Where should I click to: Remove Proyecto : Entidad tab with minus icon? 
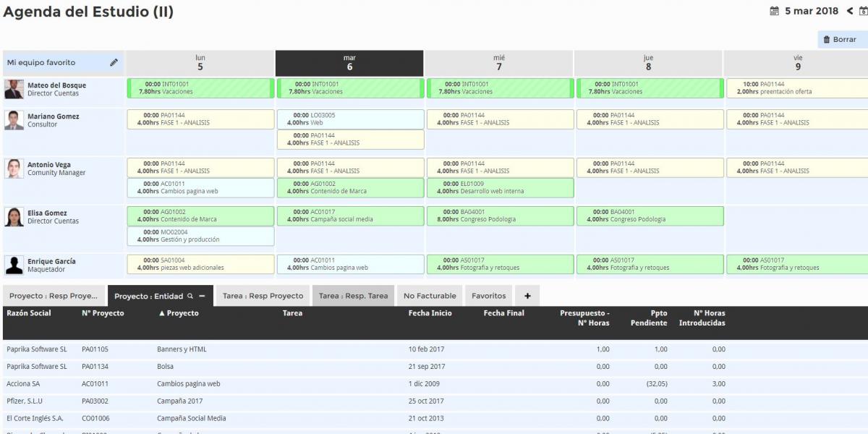(202, 296)
